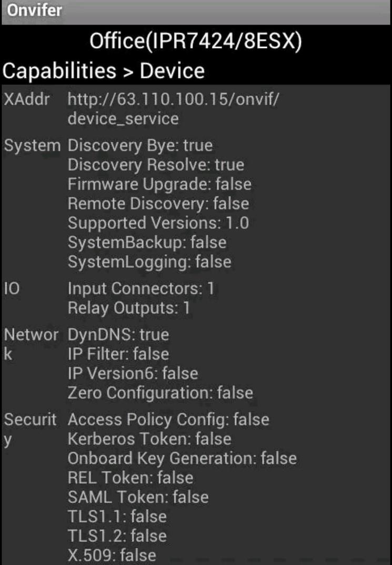
Task: Select the Office(IPR7424/8ESX) device header
Action: tap(196, 42)
